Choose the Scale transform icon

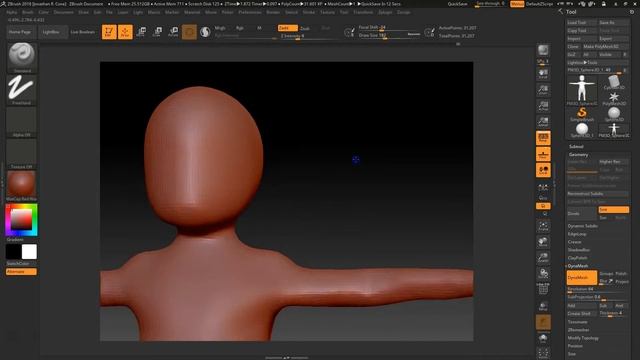click(157, 32)
